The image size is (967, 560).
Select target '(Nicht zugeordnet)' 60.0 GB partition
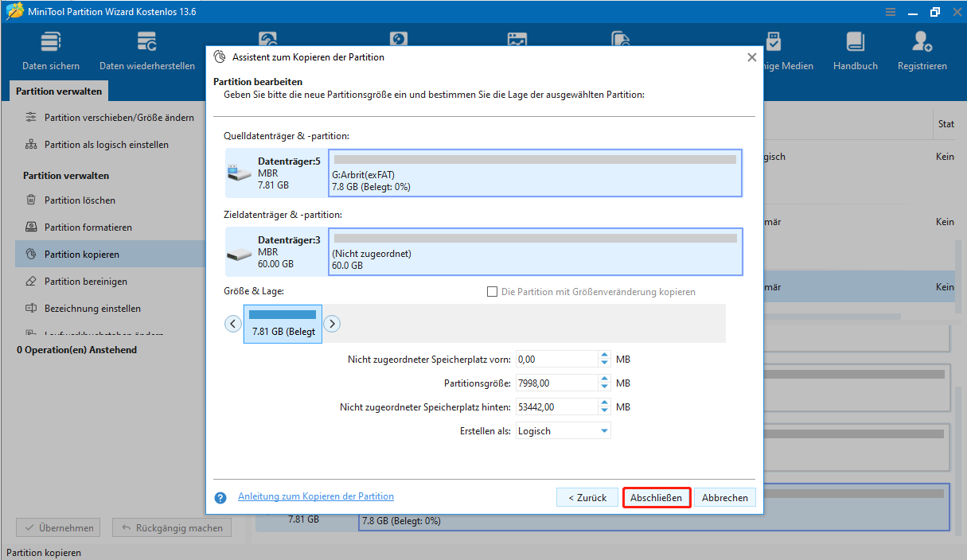535,251
